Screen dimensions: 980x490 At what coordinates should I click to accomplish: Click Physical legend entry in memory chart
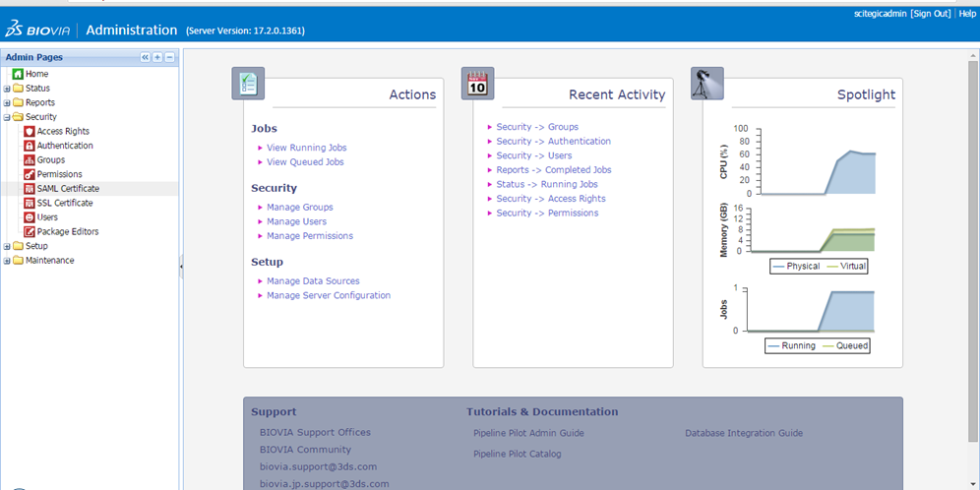pyautogui.click(x=796, y=267)
